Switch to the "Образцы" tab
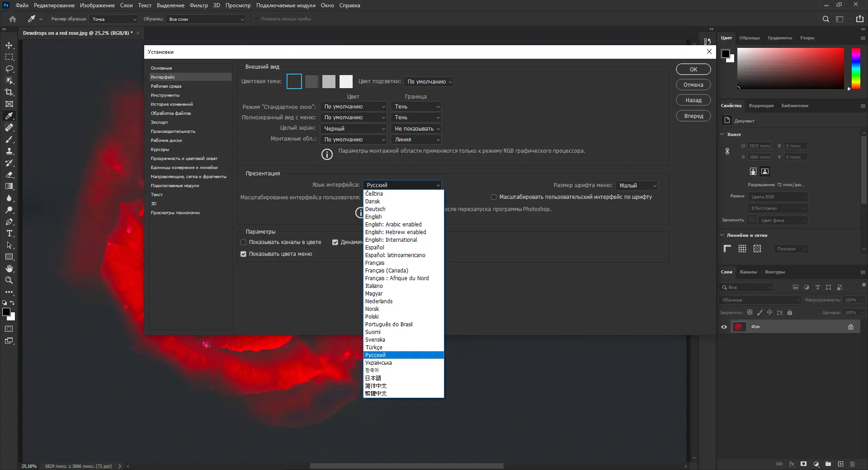Image resolution: width=868 pixels, height=470 pixels. (749, 38)
